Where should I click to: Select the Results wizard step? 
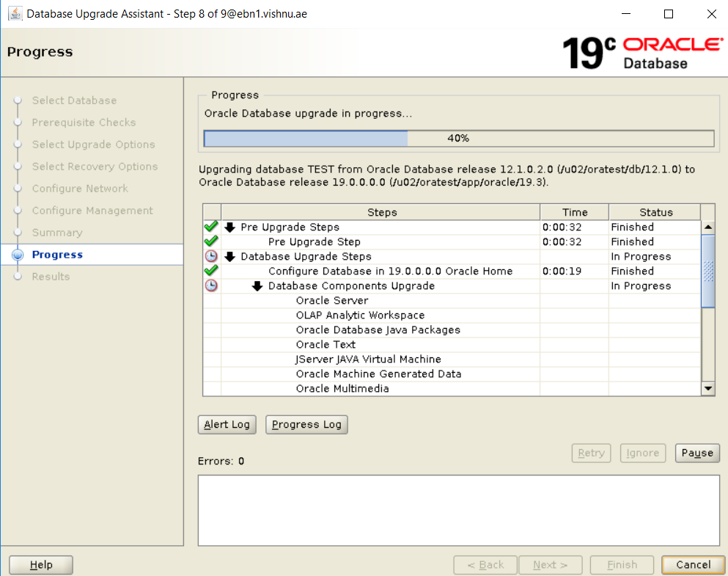point(51,277)
